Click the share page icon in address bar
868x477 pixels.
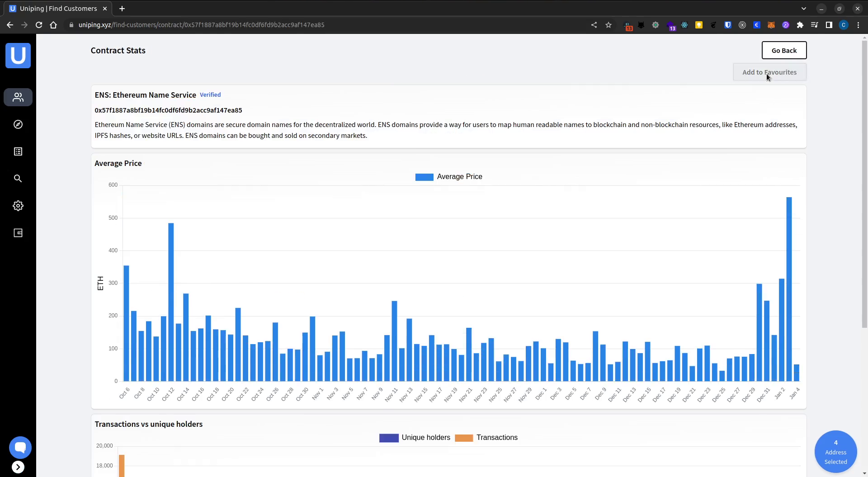[x=594, y=25]
